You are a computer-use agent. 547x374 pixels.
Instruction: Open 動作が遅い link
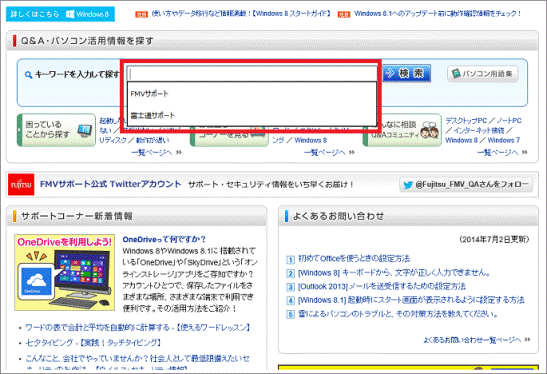(152, 140)
